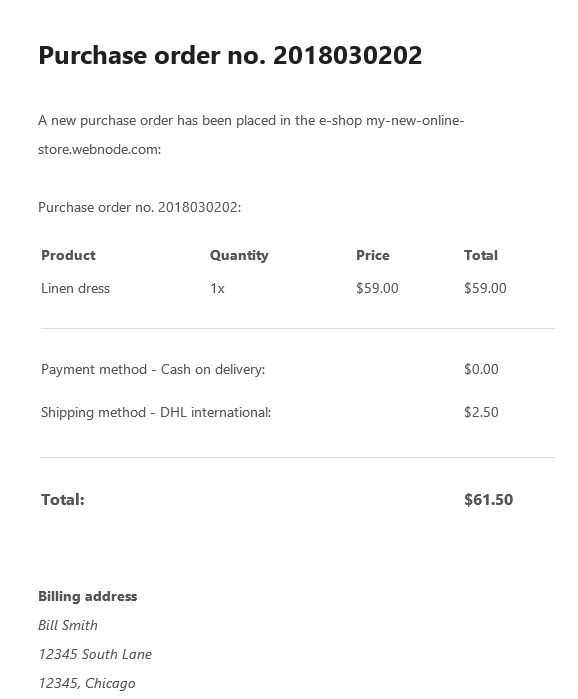The width and height of the screenshot is (578, 699).
Task: Click the 1x quantity value
Action: point(217,288)
